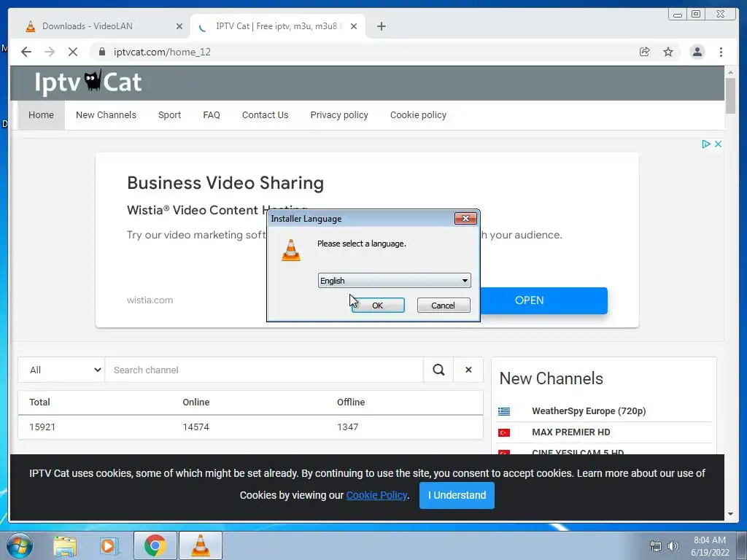747x560 pixels.
Task: Click the volume speaker tray icon
Action: tap(673, 546)
